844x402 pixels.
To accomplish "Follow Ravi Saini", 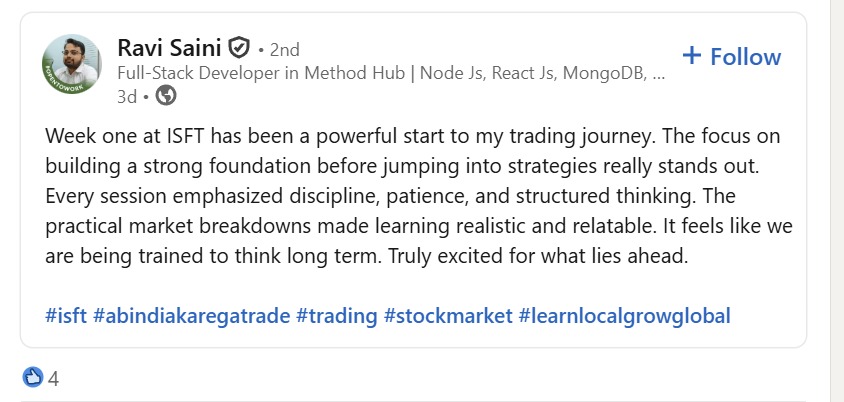I will tap(731, 56).
